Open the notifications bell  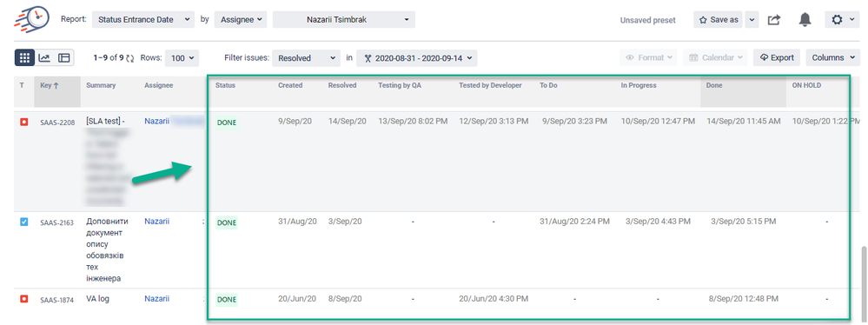tap(805, 19)
